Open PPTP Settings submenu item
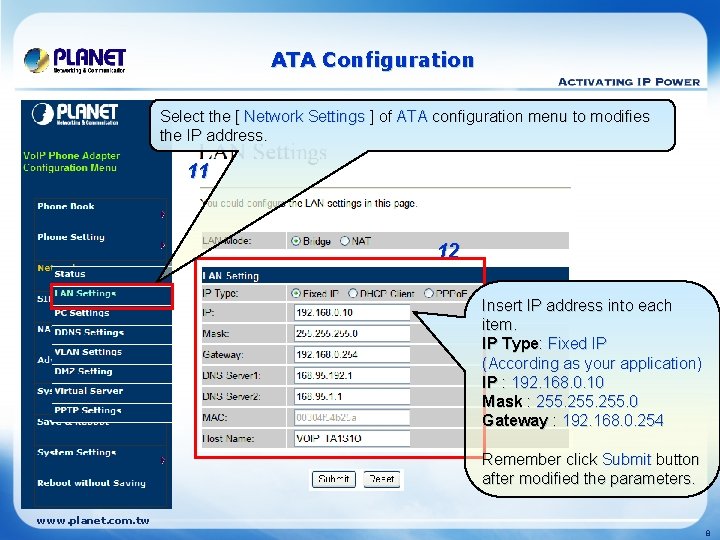This screenshot has height=540, width=720. coord(88,410)
